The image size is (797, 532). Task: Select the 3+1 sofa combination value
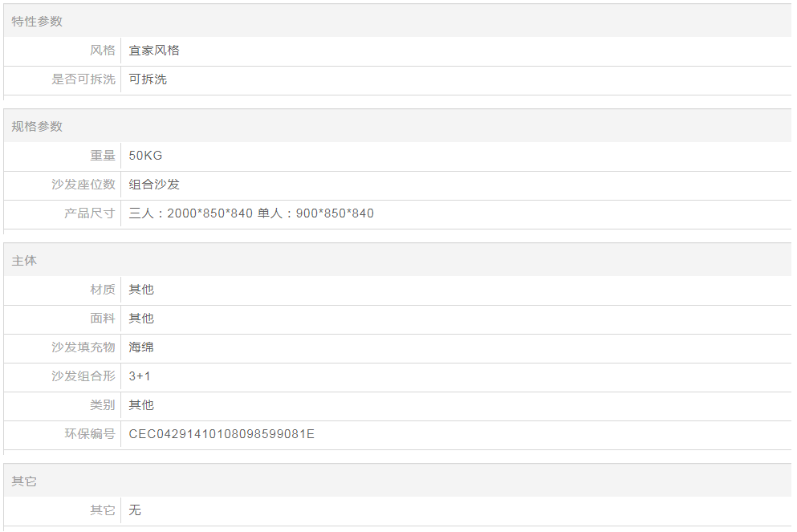140,376
